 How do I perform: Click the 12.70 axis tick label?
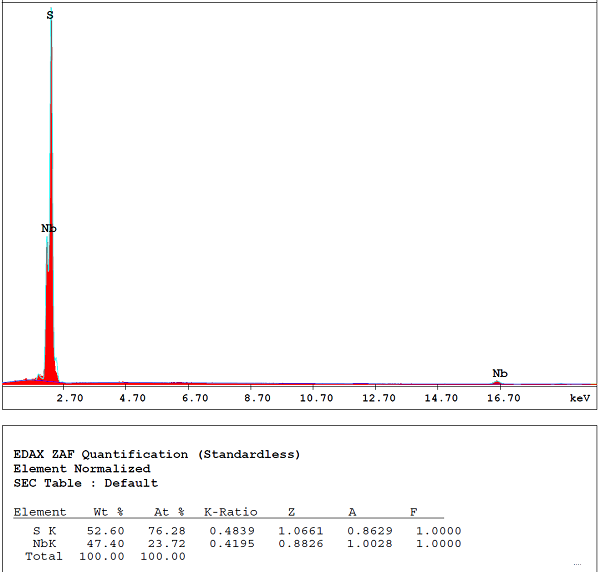379,398
